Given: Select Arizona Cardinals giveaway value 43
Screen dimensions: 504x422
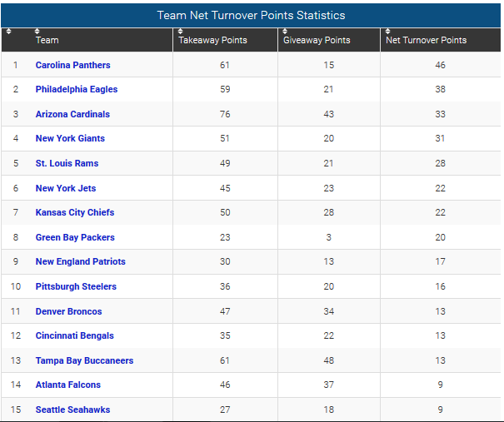Looking at the screenshot, I should tap(328, 114).
